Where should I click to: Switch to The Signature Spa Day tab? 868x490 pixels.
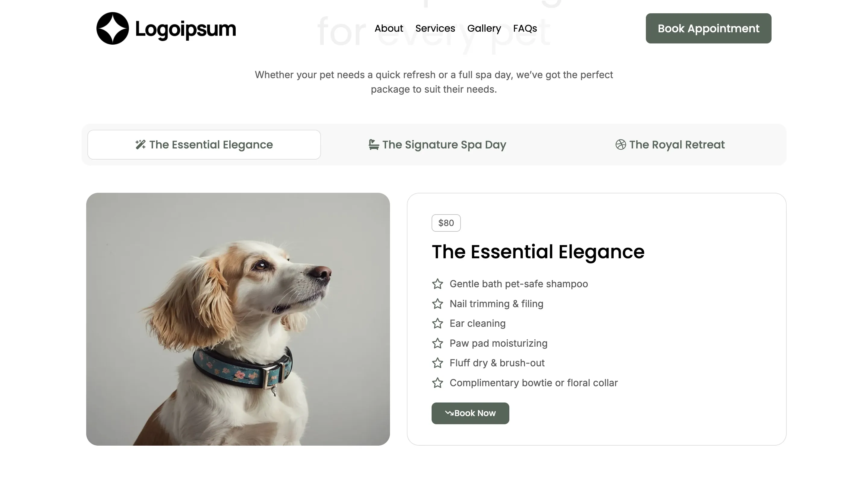tap(437, 145)
